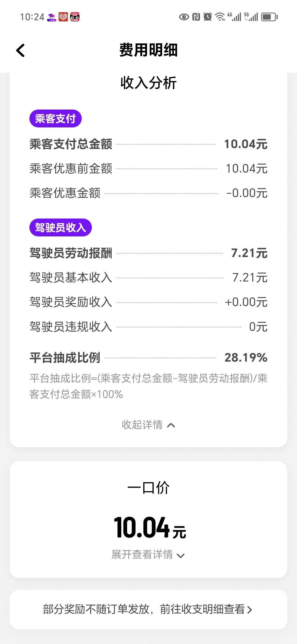This screenshot has height=644, width=297.
Task: Select the 驾驶员收入 purple tag
Action: 61,228
